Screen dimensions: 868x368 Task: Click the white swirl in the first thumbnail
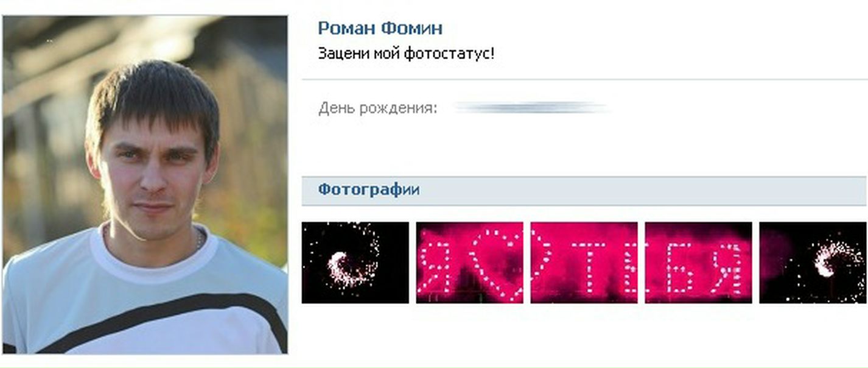coord(345,268)
